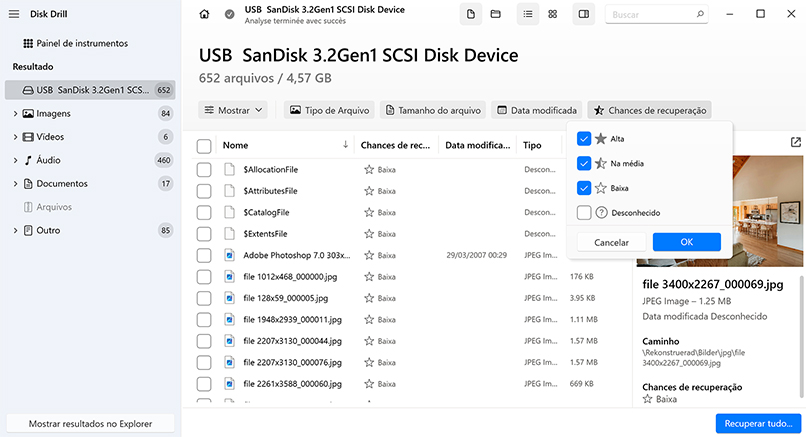This screenshot has width=806, height=437.
Task: Open Tamanho do arquivo filter
Action: [x=433, y=110]
